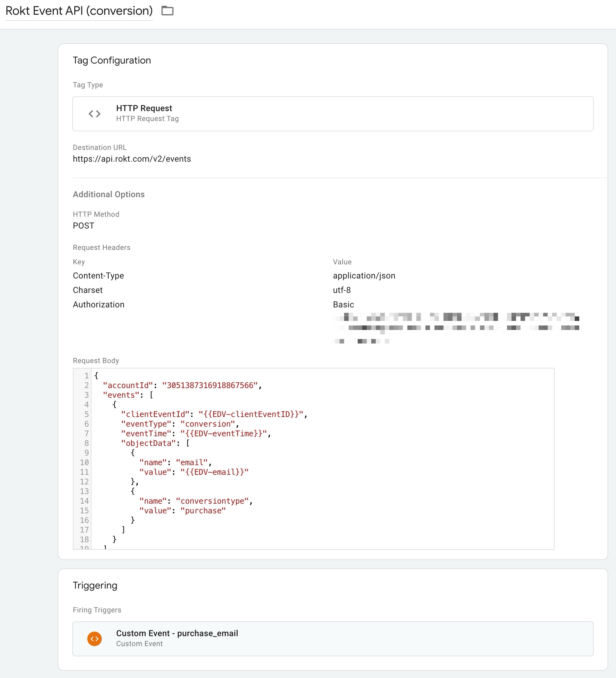Click the Basic authorization value
Image resolution: width=616 pixels, height=678 pixels.
click(x=343, y=304)
